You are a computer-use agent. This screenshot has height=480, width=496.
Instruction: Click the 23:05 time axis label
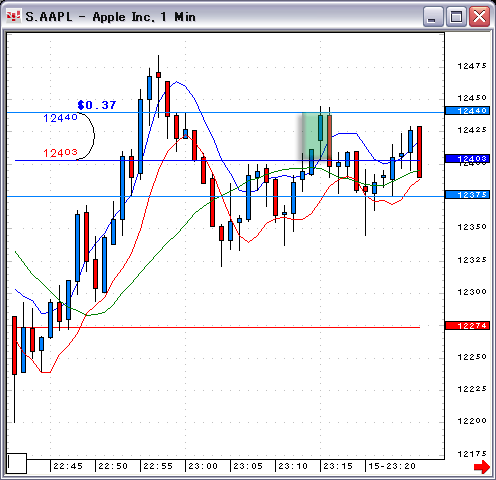click(248, 466)
